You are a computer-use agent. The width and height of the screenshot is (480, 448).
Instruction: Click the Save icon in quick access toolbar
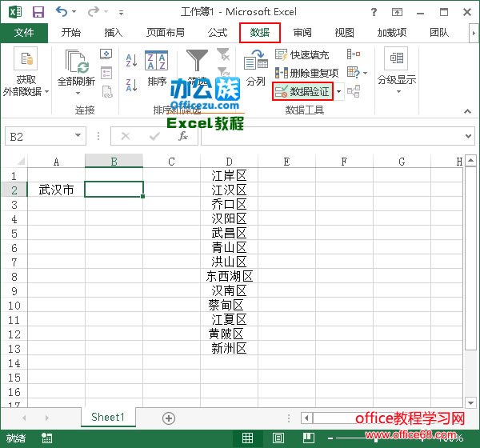[x=38, y=12]
